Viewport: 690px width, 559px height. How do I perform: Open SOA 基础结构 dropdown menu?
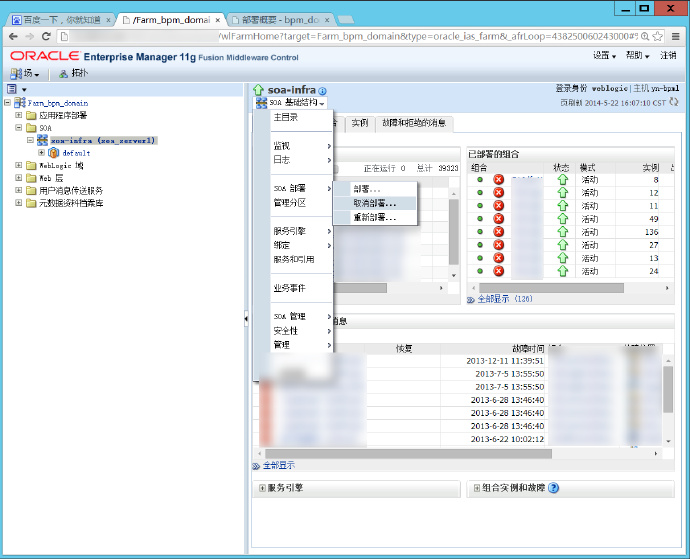pos(291,103)
